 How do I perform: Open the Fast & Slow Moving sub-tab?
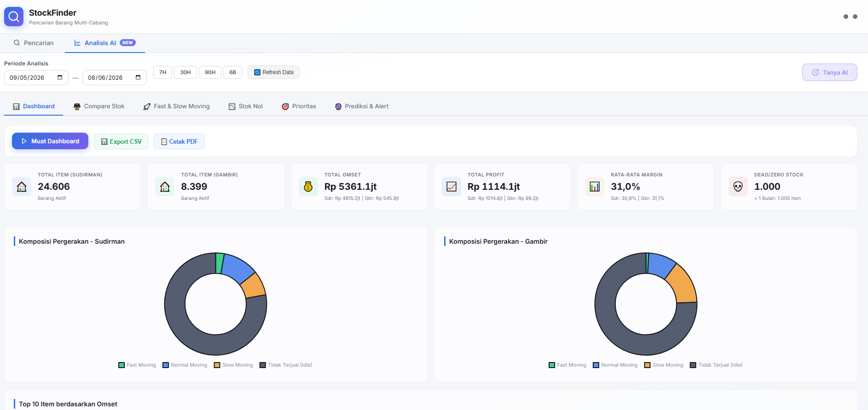pos(176,106)
